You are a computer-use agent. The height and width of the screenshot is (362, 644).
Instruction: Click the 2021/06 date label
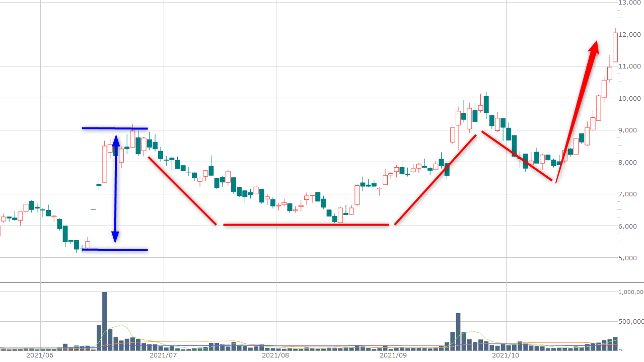pyautogui.click(x=40, y=355)
